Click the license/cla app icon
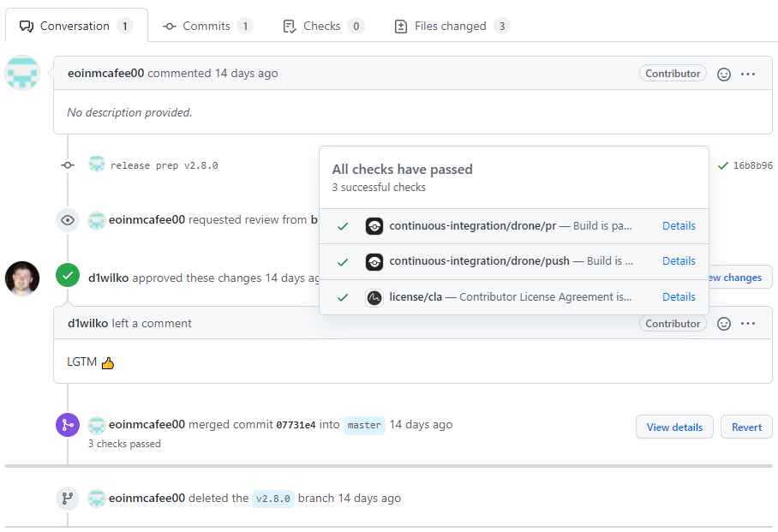778x532 pixels. (374, 297)
